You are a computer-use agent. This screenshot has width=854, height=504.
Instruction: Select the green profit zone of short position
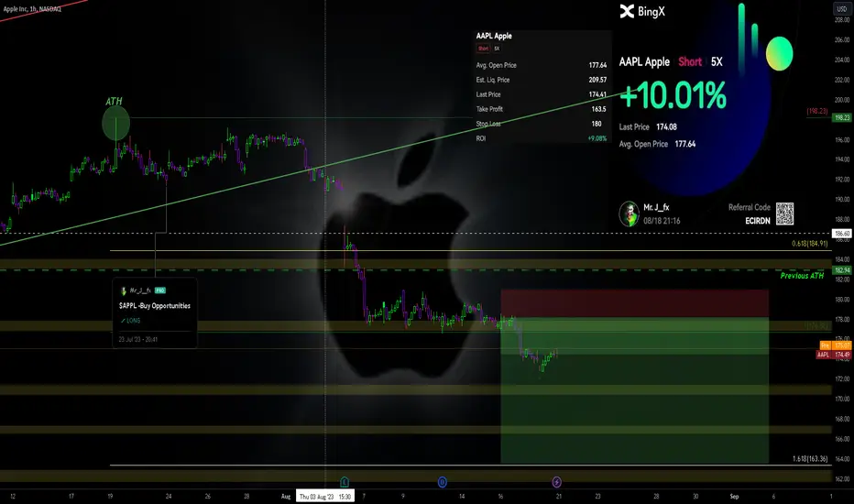coord(634,390)
